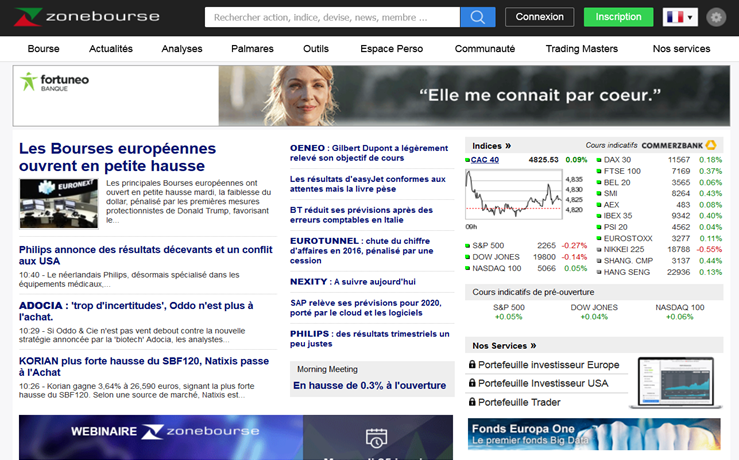This screenshot has width=739, height=460.
Task: Select the SMI index row
Action: [659, 193]
